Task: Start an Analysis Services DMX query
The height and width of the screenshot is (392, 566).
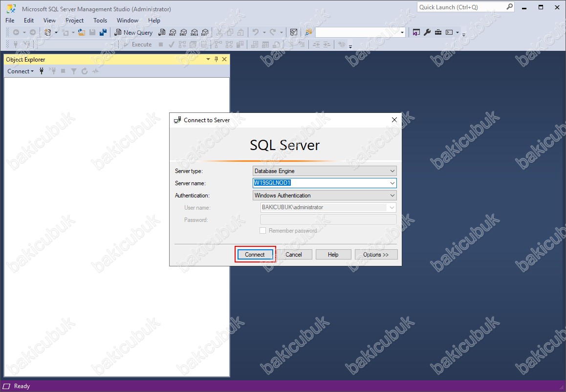Action: (x=183, y=32)
